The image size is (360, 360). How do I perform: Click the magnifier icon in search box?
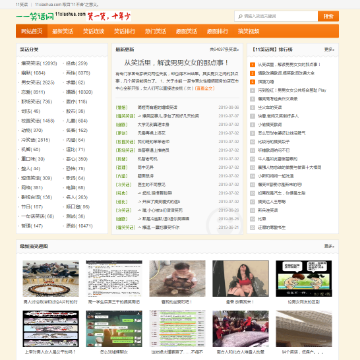coord(240,16)
